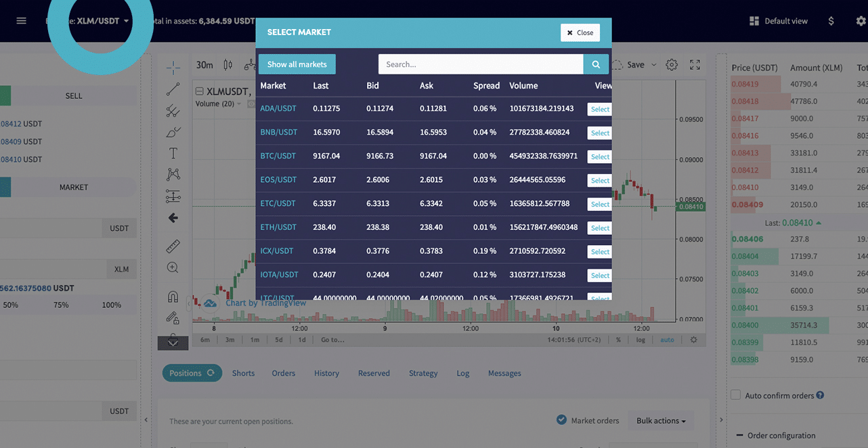Image resolution: width=868 pixels, height=448 pixels.
Task: Select the prediction and measurement tool
Action: pyautogui.click(x=173, y=196)
